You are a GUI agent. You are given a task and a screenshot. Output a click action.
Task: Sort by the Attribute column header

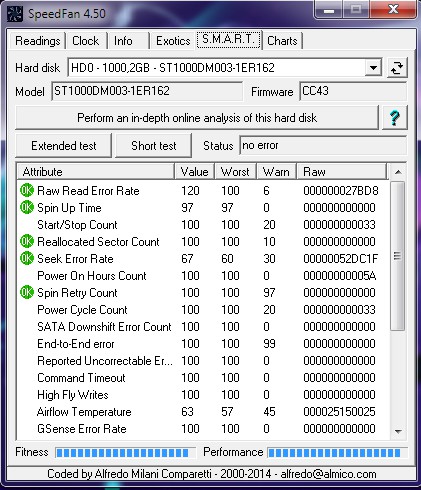(96, 172)
